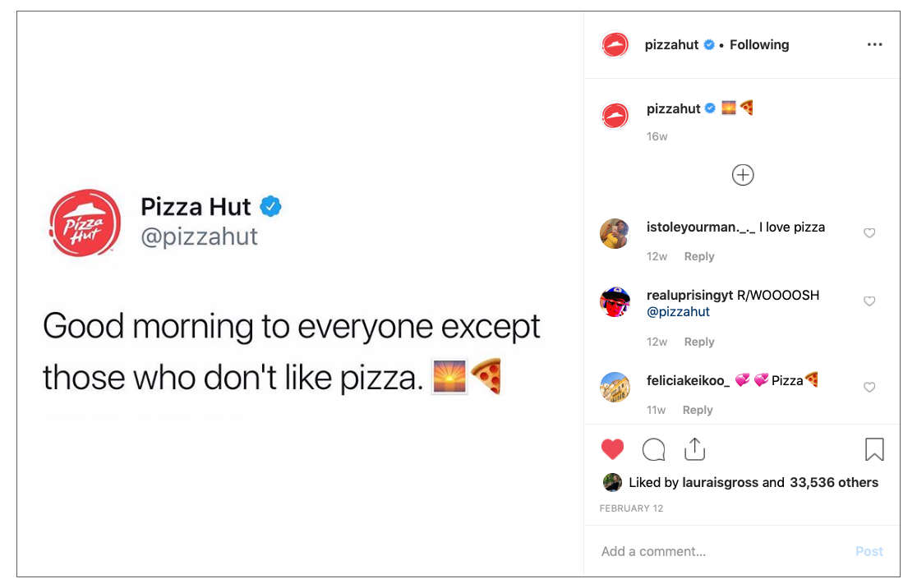Reply to istoleyourman's comment
917x588 pixels.
click(699, 256)
